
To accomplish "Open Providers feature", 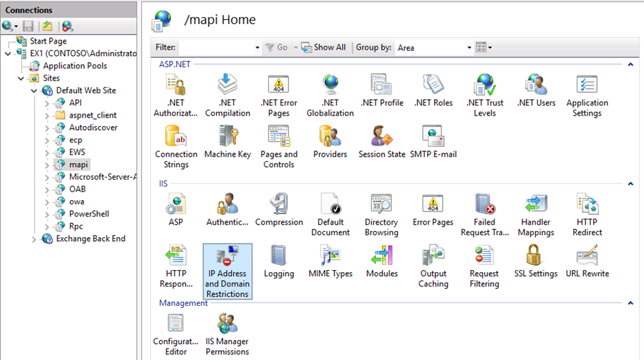I will pyautogui.click(x=330, y=142).
